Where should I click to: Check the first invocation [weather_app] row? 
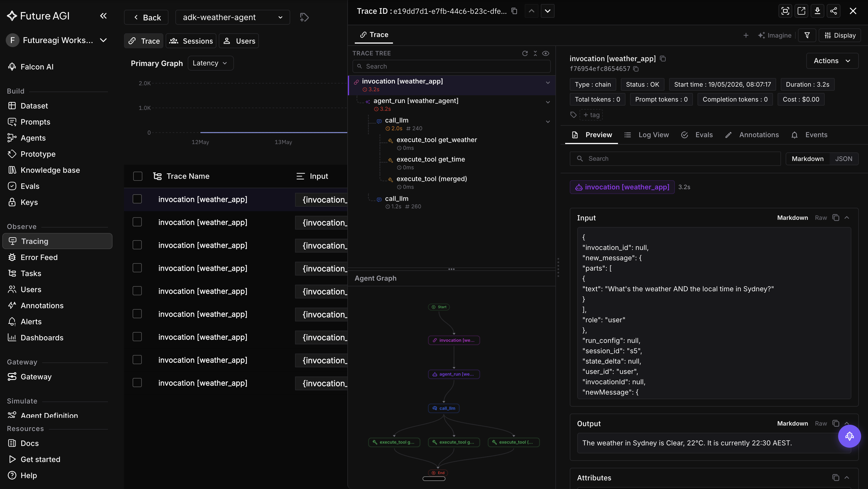[137, 199]
